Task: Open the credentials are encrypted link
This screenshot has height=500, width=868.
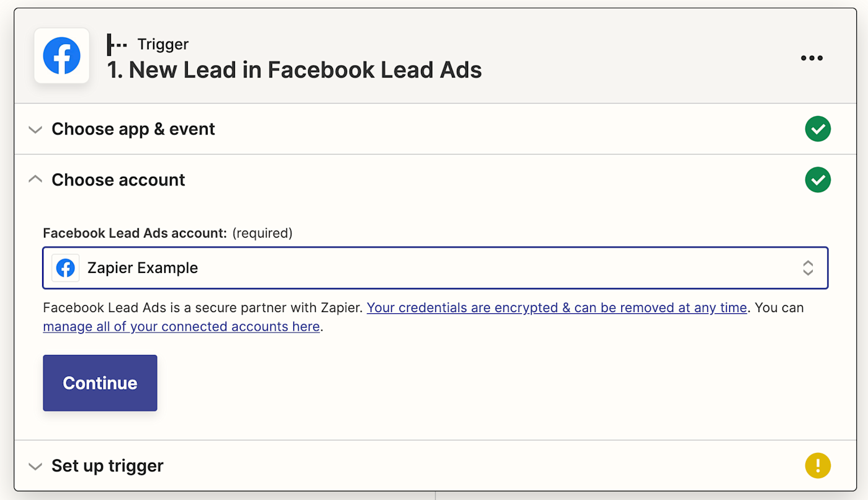Action: pos(556,308)
